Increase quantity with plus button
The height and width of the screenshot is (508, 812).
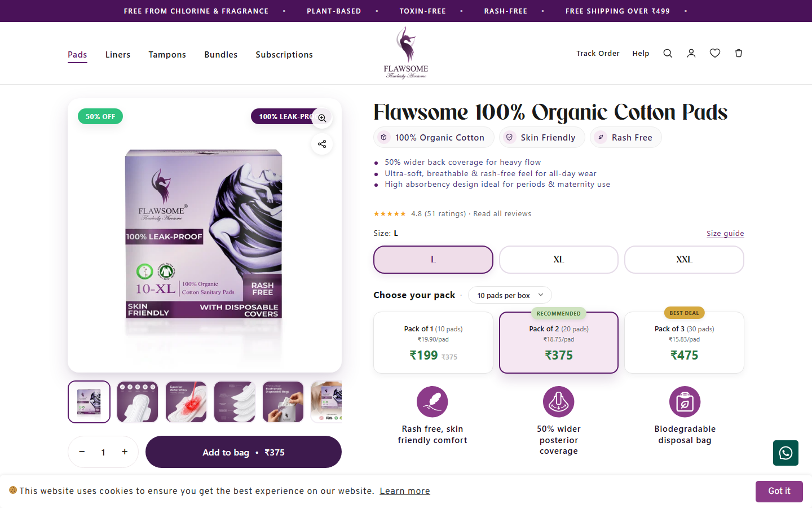[125, 452]
